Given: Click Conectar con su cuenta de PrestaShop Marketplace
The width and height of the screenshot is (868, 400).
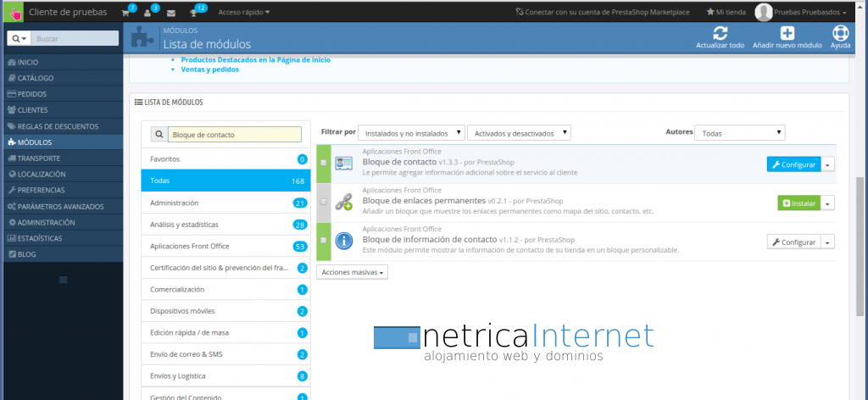Looking at the screenshot, I should point(603,12).
